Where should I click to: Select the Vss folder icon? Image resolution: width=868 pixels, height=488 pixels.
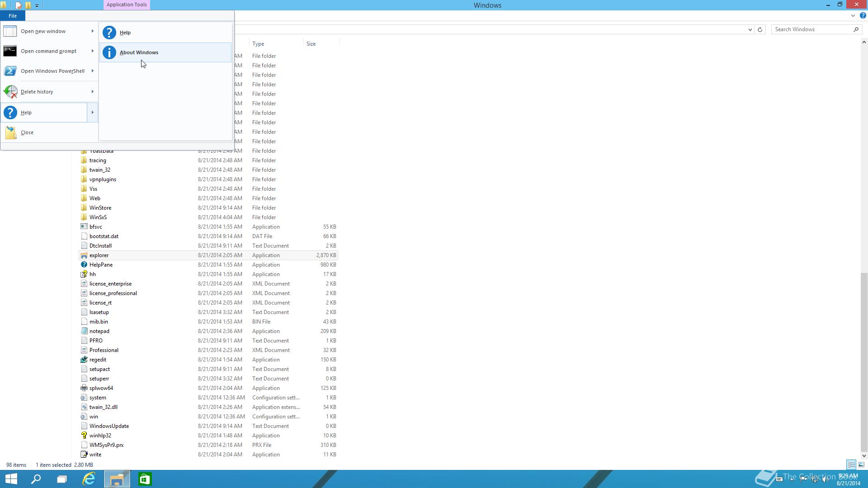[84, 189]
